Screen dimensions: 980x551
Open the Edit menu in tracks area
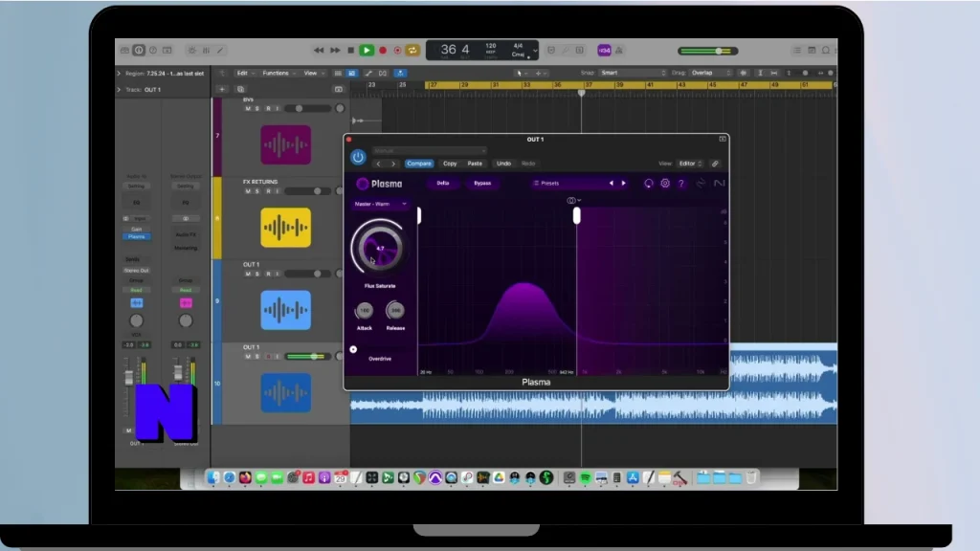[244, 73]
